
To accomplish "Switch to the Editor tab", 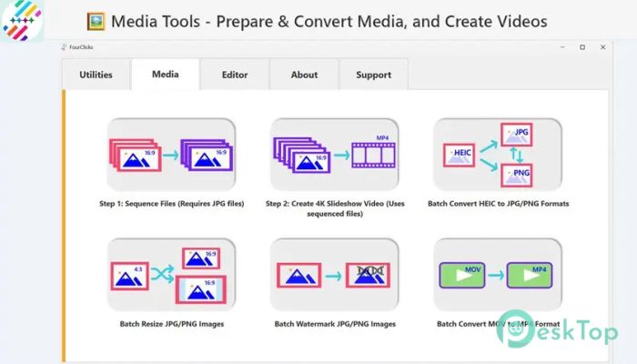I will (x=235, y=75).
